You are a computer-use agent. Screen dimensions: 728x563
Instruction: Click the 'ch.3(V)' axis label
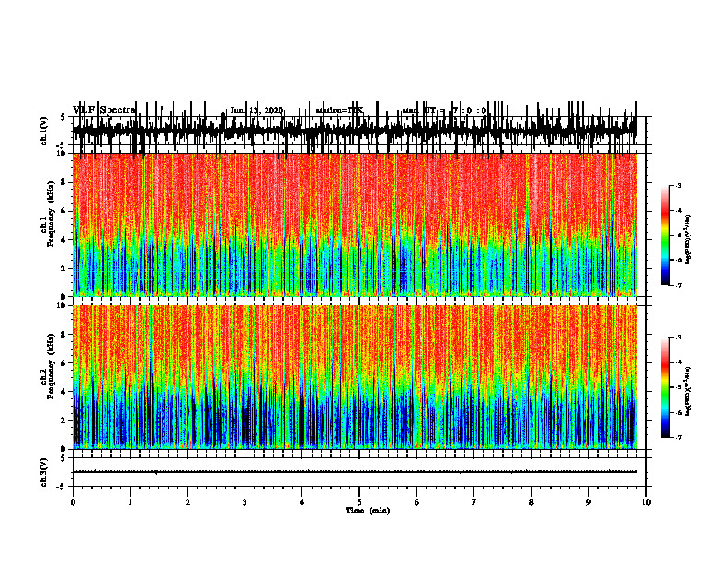(43, 473)
